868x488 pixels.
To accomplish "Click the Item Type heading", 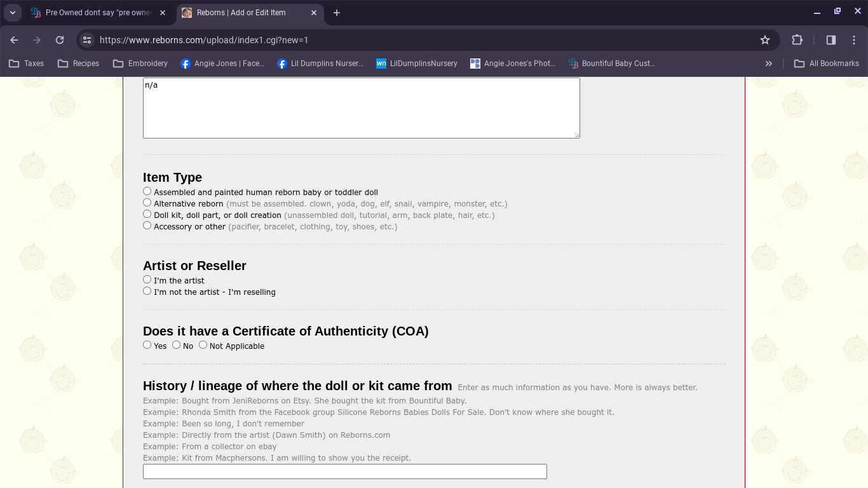I will (x=172, y=177).
